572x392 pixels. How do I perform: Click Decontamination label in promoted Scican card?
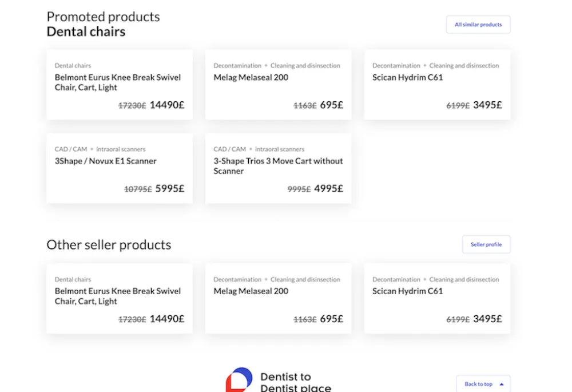click(x=396, y=66)
